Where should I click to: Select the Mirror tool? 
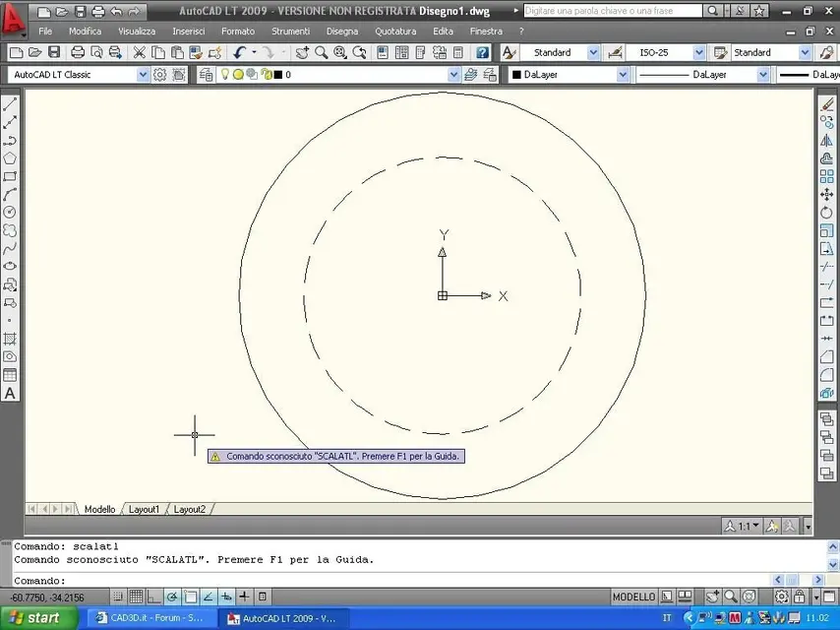pos(827,141)
